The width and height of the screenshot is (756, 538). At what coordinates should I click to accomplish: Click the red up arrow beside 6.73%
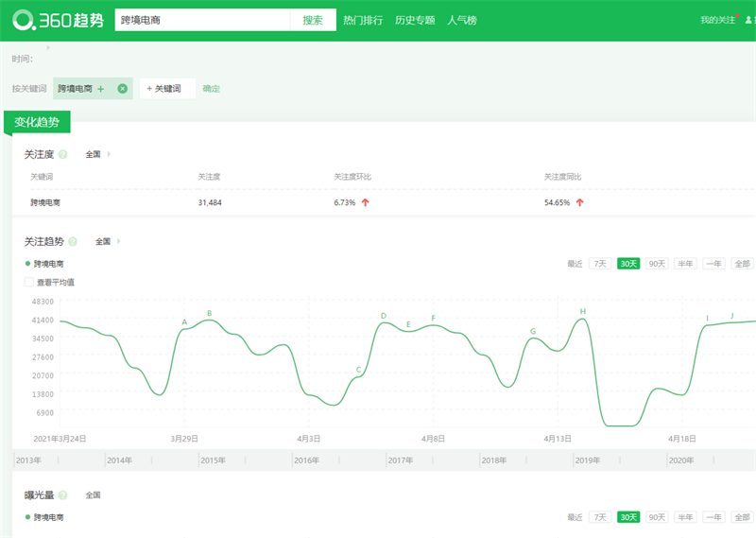[x=365, y=202]
